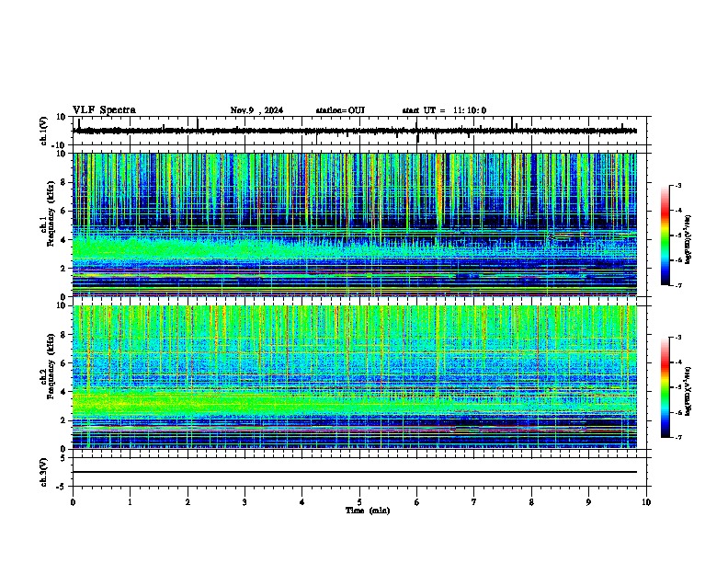The image size is (728, 563).
Task: Click the "VLF Spectra" plot title
Action: pyautogui.click(x=104, y=110)
